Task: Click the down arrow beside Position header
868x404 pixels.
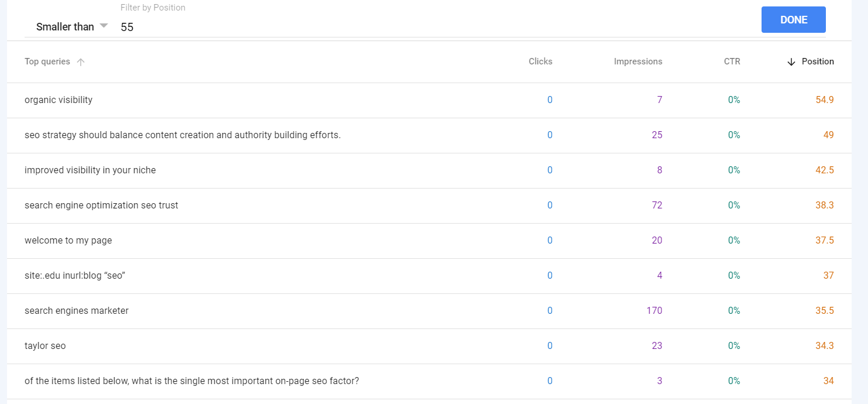Action: (791, 62)
